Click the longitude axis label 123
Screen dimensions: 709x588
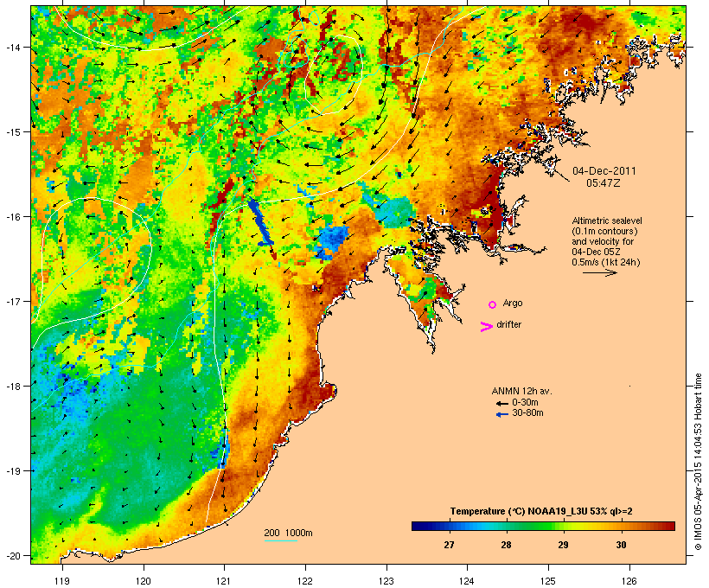click(x=386, y=581)
